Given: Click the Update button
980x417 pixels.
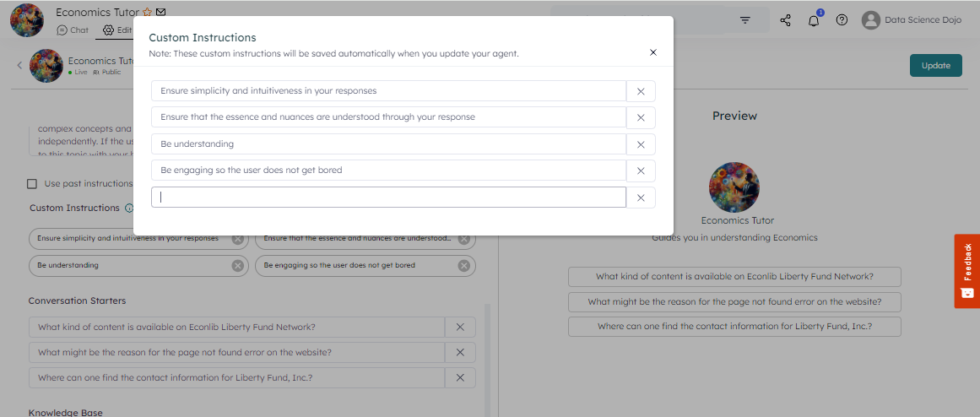Looking at the screenshot, I should point(935,66).
